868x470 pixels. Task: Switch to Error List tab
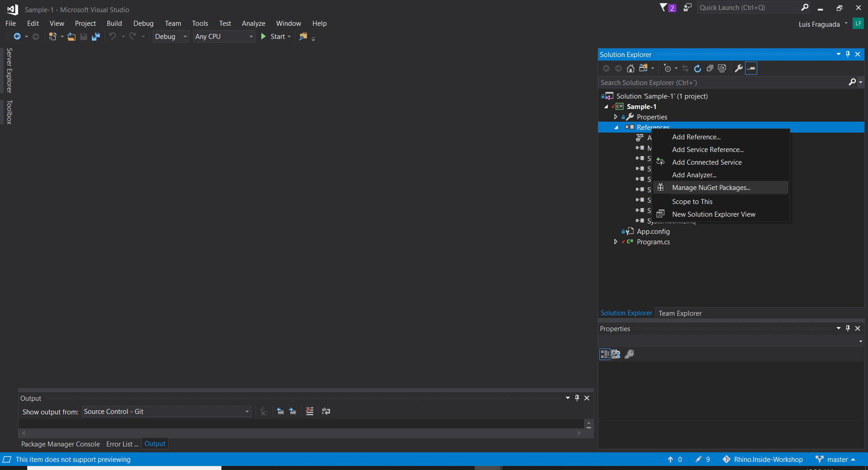point(122,444)
